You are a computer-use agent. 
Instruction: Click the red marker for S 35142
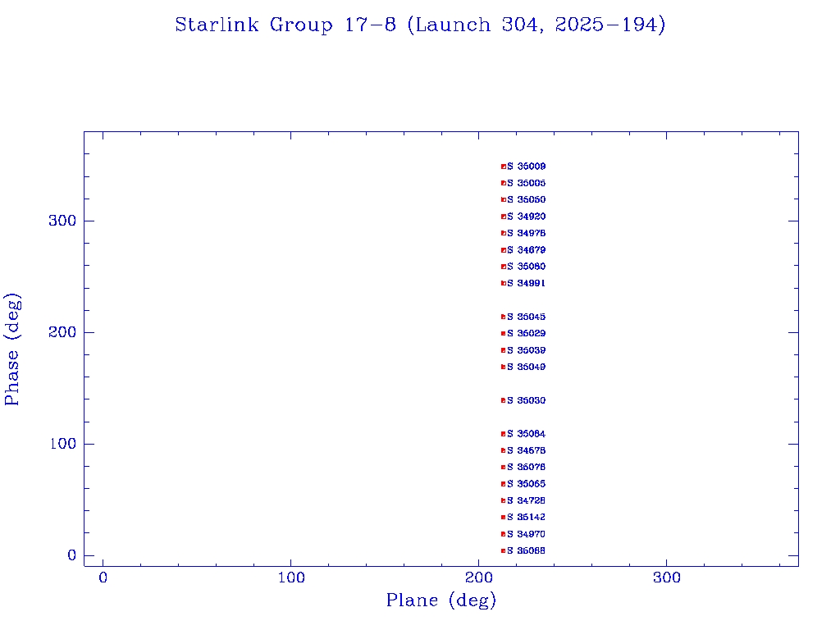click(x=504, y=517)
